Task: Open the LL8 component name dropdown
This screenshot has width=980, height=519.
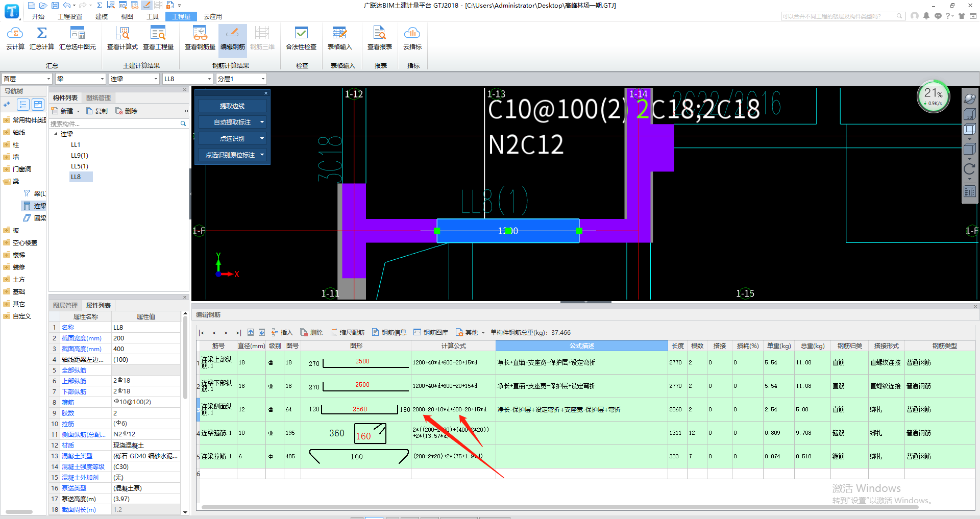Action: [187, 79]
